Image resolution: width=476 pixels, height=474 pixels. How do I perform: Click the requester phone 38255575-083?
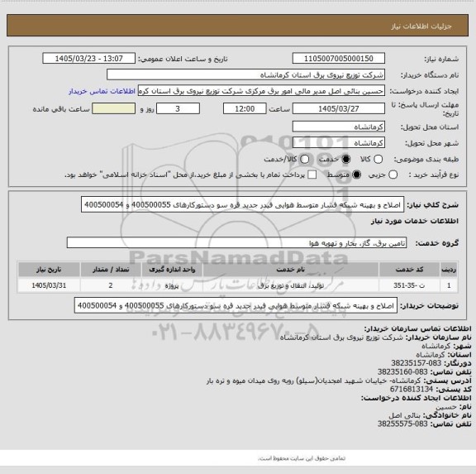pos(402,424)
